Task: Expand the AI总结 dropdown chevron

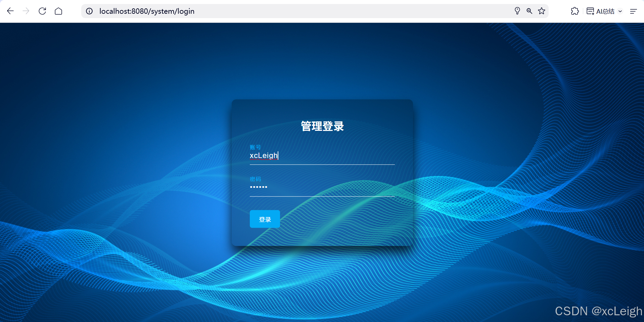Action: click(620, 11)
